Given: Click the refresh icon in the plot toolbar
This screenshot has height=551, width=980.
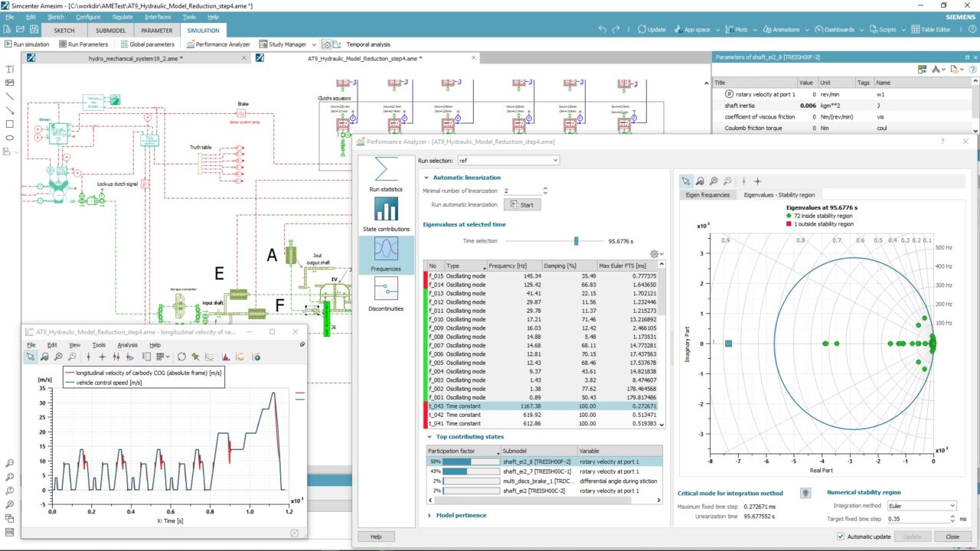Looking at the screenshot, I should 181,356.
